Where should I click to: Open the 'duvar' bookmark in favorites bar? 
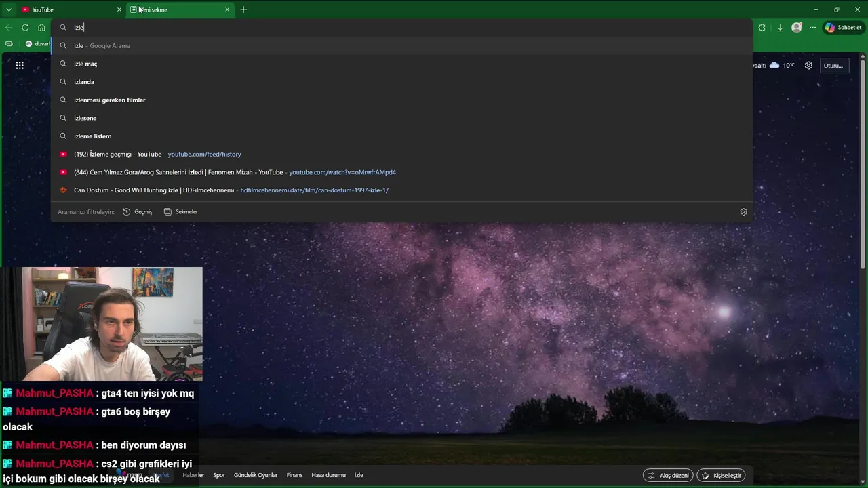37,43
